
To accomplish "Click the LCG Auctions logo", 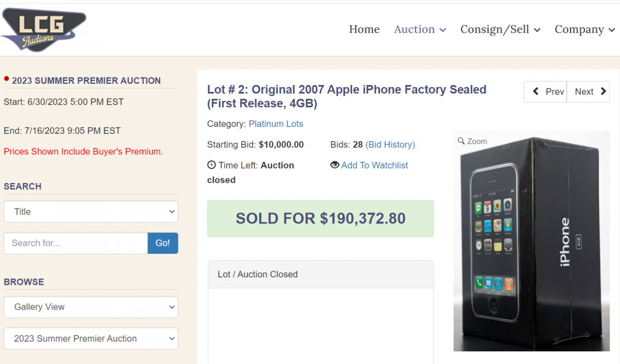I will 43,30.
